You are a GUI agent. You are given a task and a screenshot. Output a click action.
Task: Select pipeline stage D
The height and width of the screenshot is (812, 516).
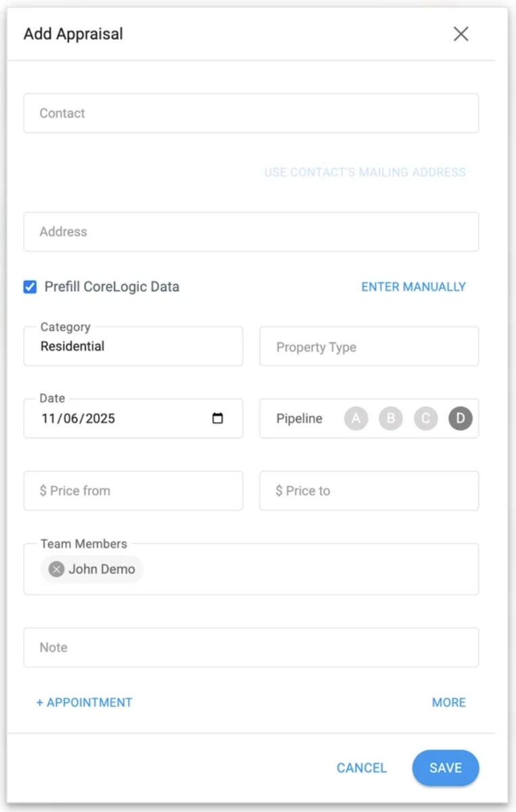[x=461, y=419]
